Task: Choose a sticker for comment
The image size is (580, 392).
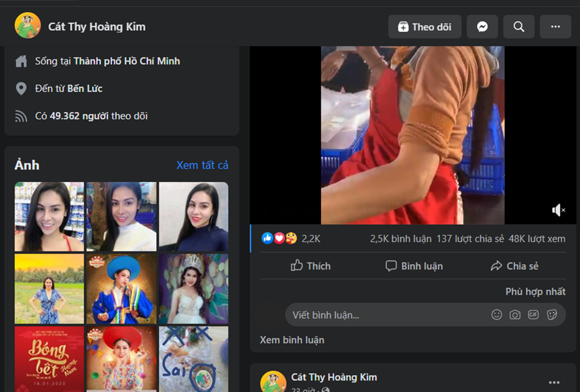Action: (x=552, y=315)
